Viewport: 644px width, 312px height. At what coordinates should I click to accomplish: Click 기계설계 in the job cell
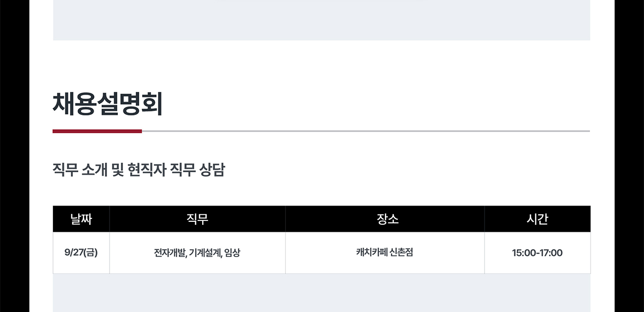[x=205, y=253]
